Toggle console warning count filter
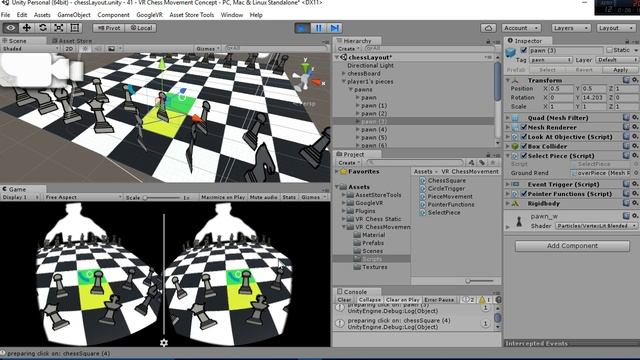The image size is (640, 360). (484, 300)
